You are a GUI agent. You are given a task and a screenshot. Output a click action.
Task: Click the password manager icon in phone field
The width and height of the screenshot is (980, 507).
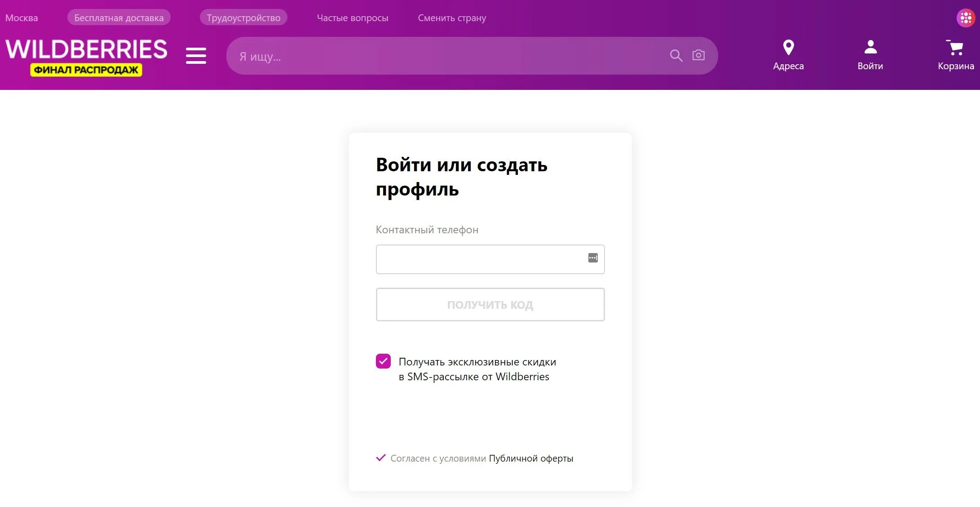593,258
